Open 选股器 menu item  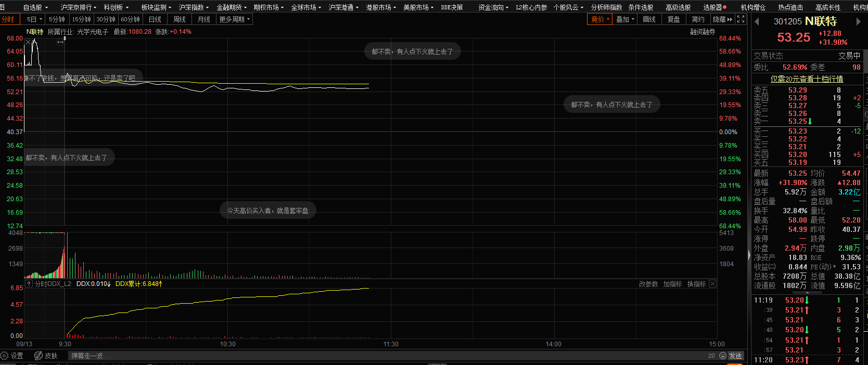coord(714,7)
